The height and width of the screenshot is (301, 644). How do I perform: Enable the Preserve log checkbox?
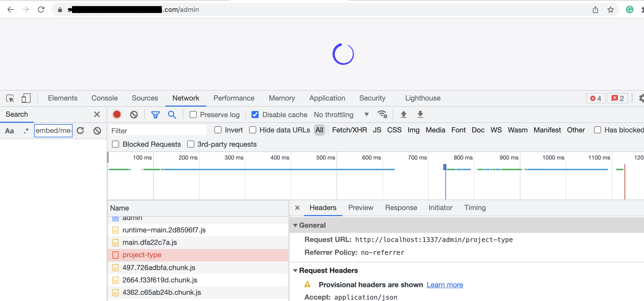point(193,115)
